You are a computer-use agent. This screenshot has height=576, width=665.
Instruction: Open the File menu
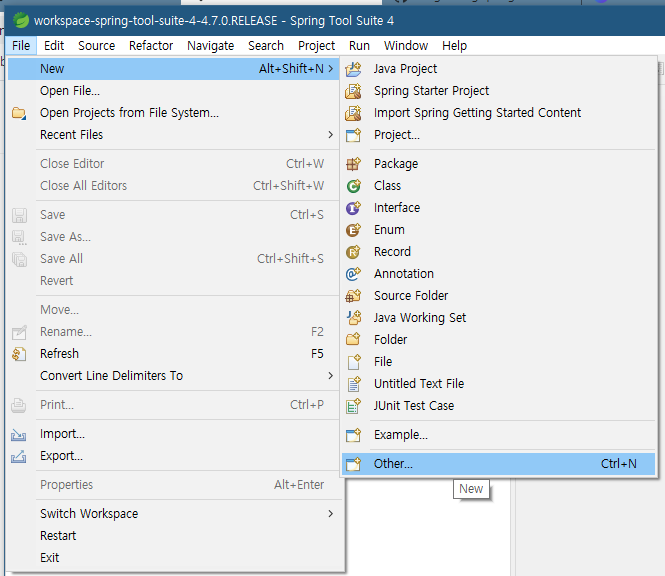21,45
